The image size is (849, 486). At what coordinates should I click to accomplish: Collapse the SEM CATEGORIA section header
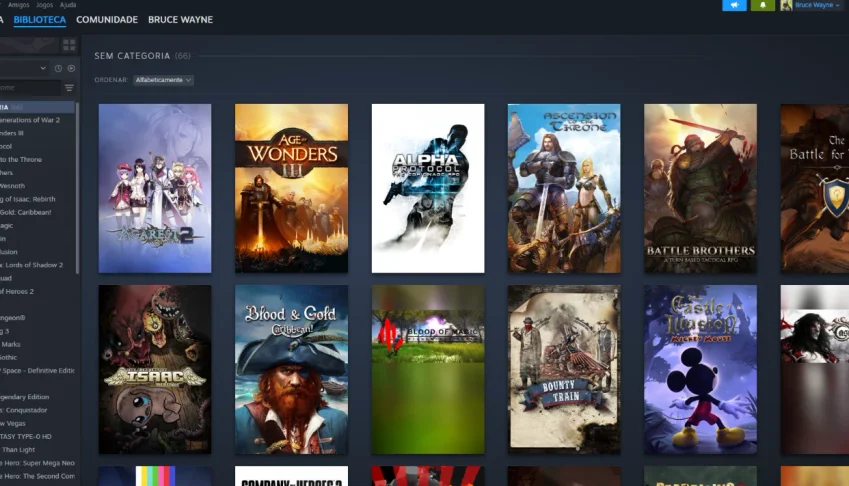coord(142,56)
